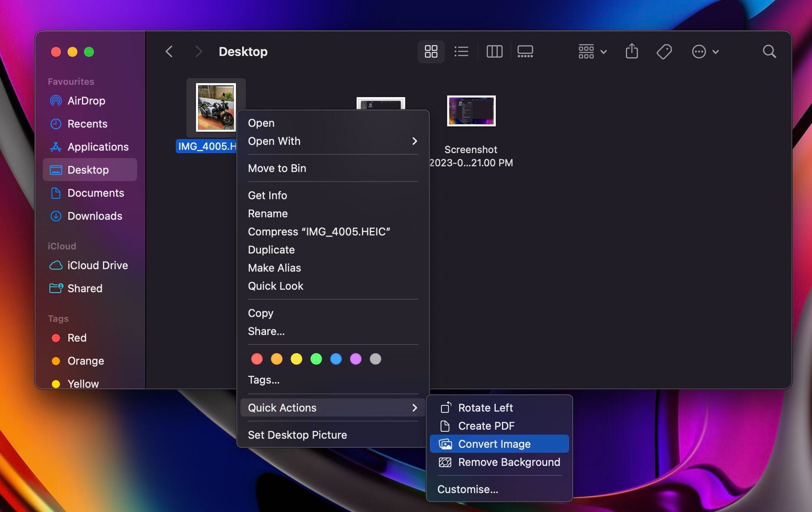This screenshot has height=512, width=812.
Task: Choose Set Desktop Picture
Action: click(333, 435)
